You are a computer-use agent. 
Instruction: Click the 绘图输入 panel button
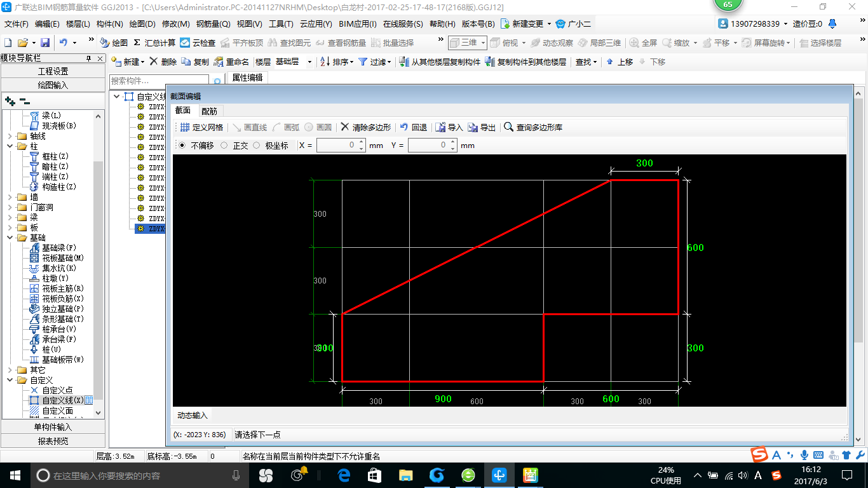pyautogui.click(x=53, y=85)
